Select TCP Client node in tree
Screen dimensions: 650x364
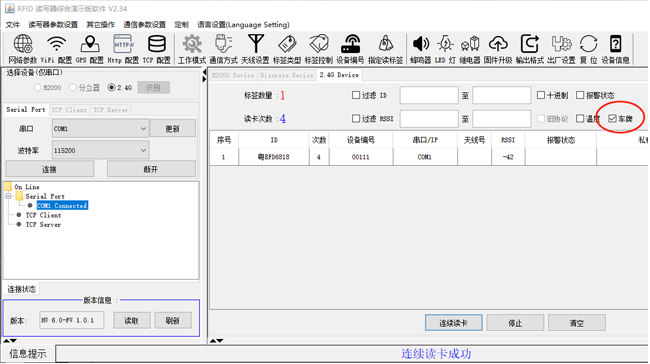tap(43, 215)
